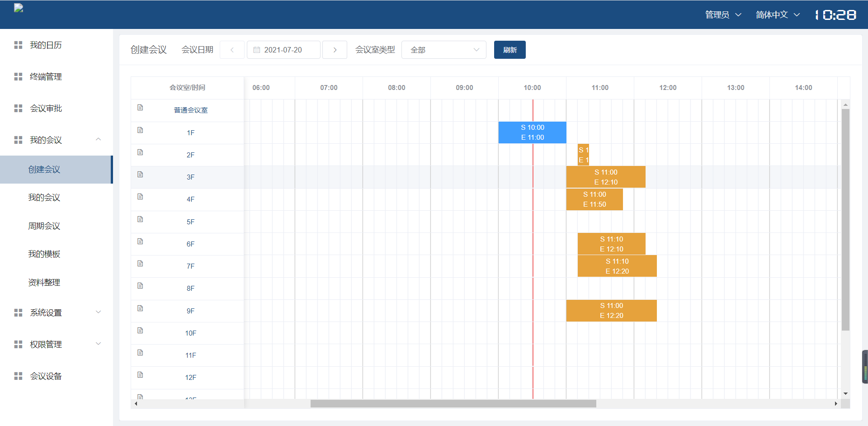Click the horizontal scrollbar thumb under the timeline

click(453, 403)
